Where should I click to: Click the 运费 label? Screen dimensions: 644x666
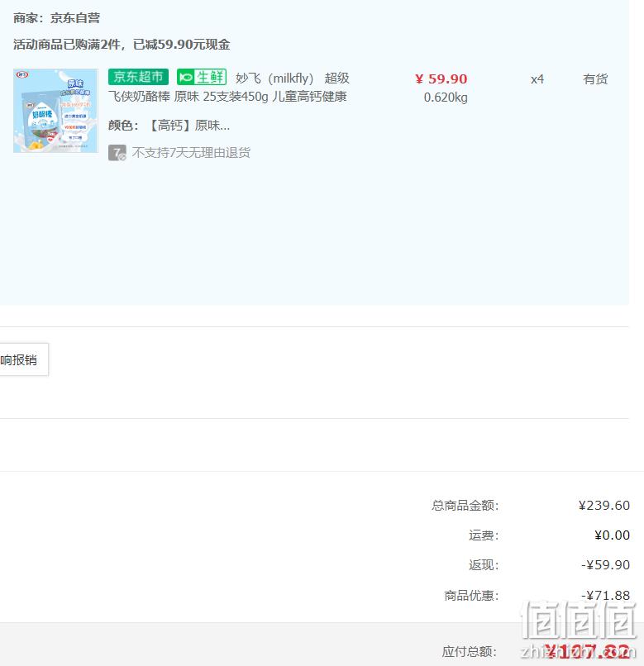[484, 535]
